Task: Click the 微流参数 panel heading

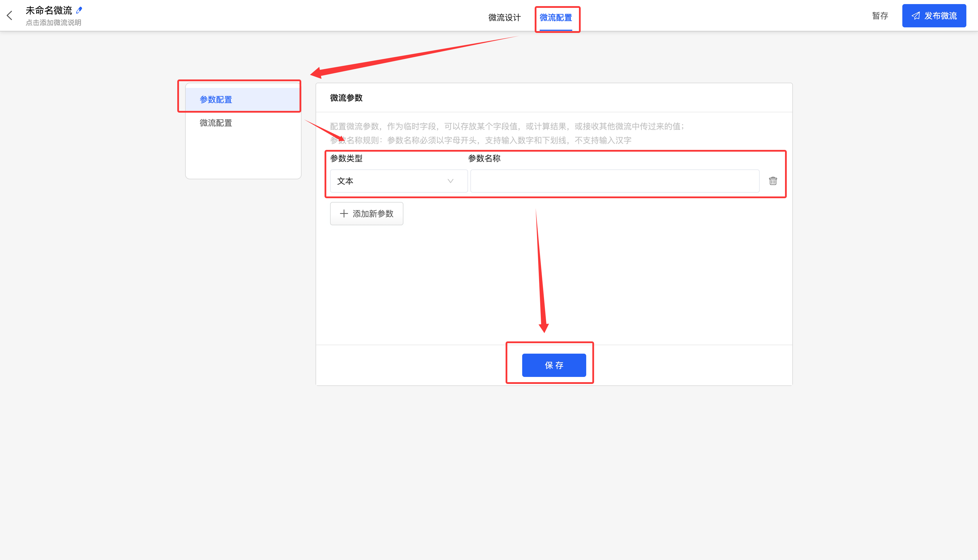Action: point(346,98)
